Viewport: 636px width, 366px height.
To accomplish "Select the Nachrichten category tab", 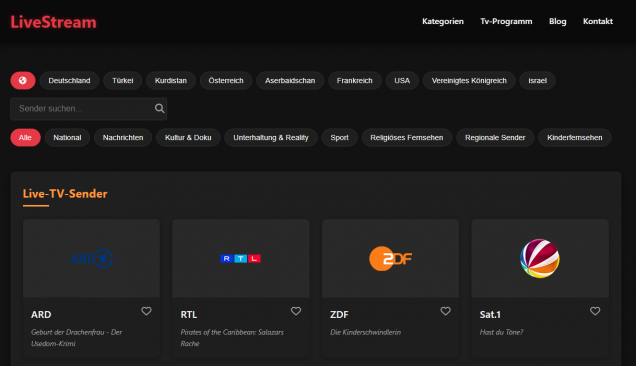I will [123, 138].
